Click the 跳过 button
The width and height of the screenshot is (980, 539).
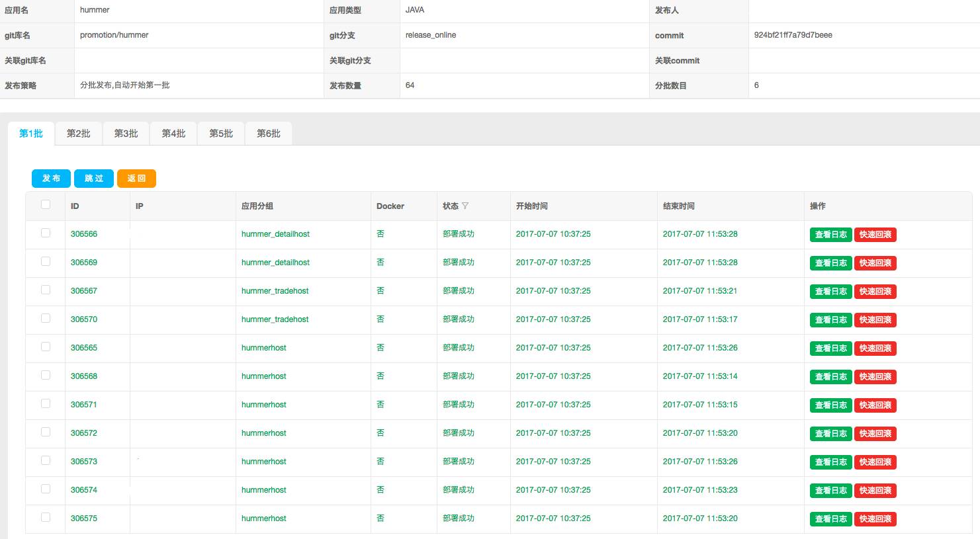click(94, 179)
